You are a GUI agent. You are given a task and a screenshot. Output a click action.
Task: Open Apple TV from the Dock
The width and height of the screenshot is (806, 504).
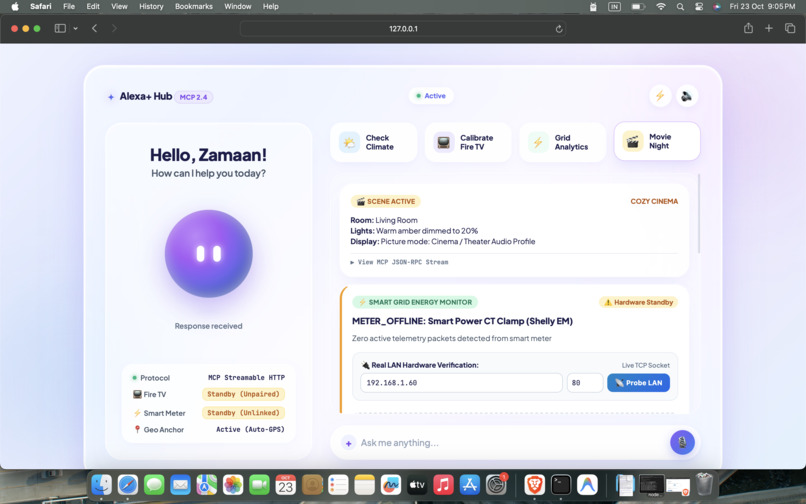[x=417, y=484]
